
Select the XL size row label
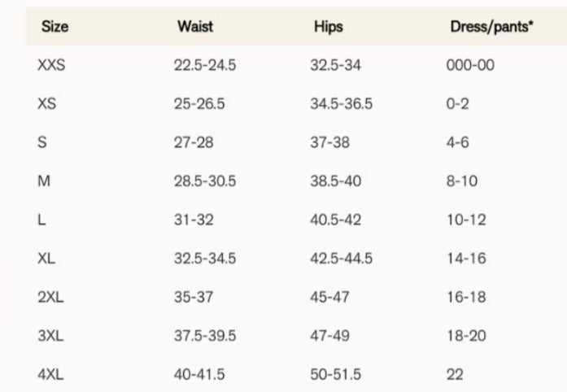point(46,258)
